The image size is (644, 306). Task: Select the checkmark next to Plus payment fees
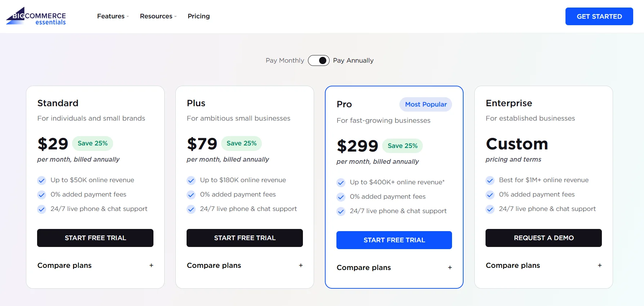coord(191,195)
